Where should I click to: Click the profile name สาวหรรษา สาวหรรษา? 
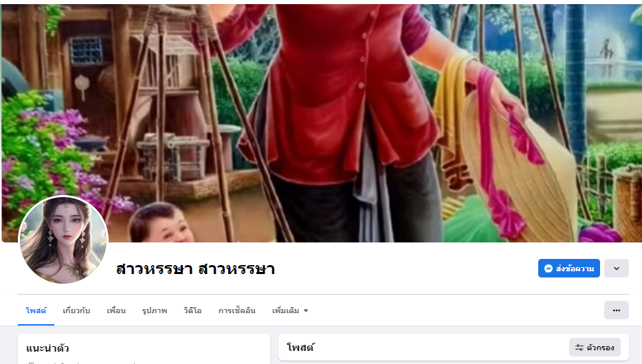(195, 269)
